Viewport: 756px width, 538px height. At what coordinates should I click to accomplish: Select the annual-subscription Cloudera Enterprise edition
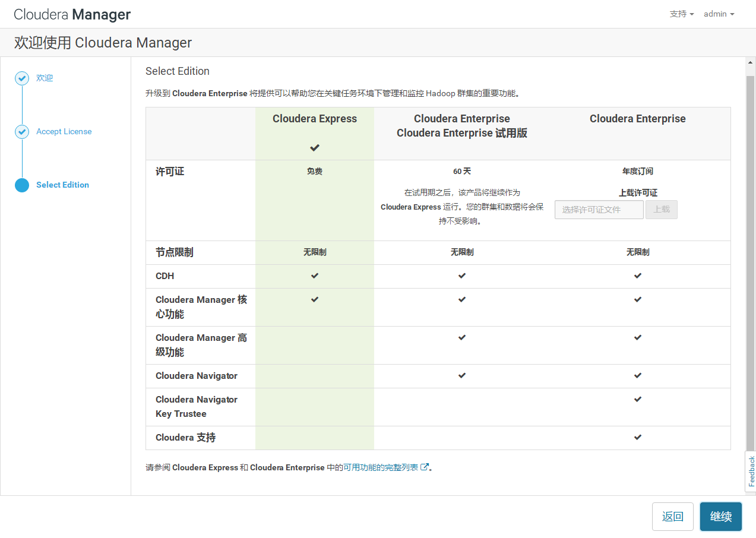pyautogui.click(x=637, y=119)
